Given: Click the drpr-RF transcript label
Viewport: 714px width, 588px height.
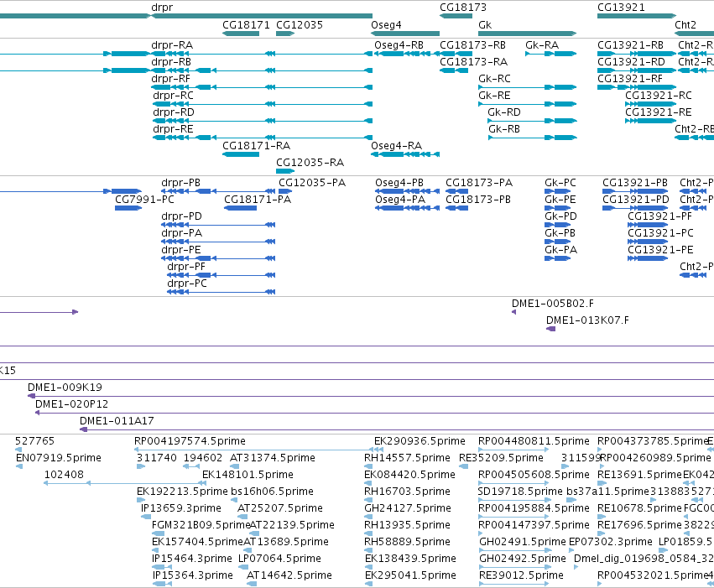Looking at the screenshot, I should pos(171,79).
